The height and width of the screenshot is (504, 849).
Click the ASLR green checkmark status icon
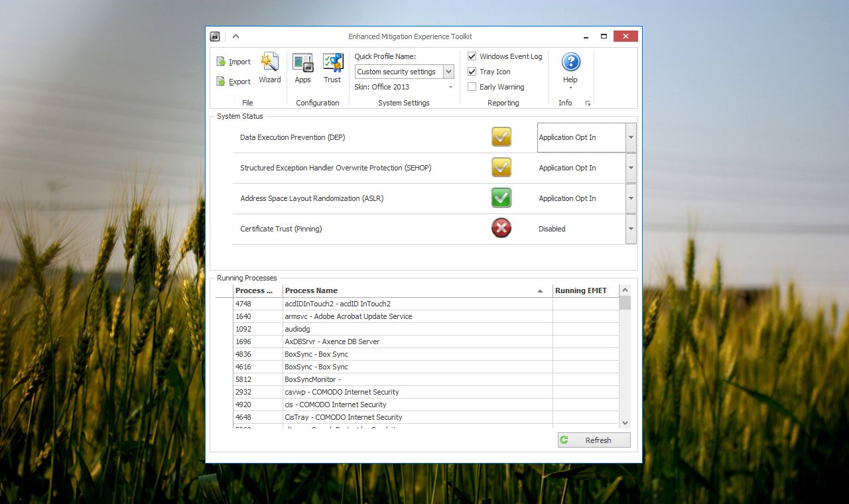pyautogui.click(x=501, y=198)
